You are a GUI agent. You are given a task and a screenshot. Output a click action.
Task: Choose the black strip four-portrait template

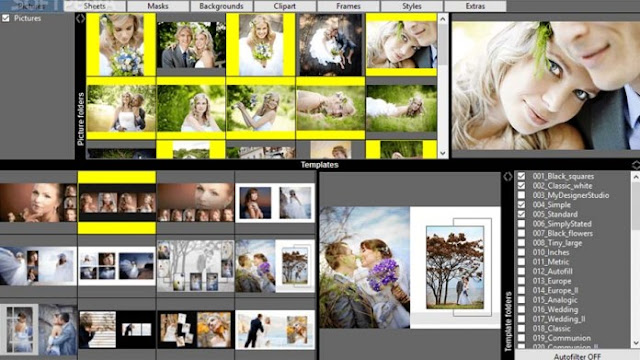click(x=117, y=202)
